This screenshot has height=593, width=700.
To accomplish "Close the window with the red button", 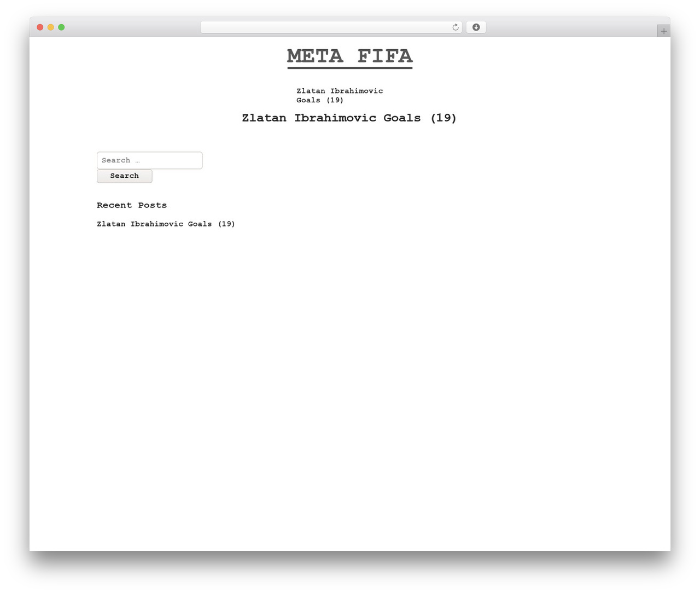I will tap(40, 27).
